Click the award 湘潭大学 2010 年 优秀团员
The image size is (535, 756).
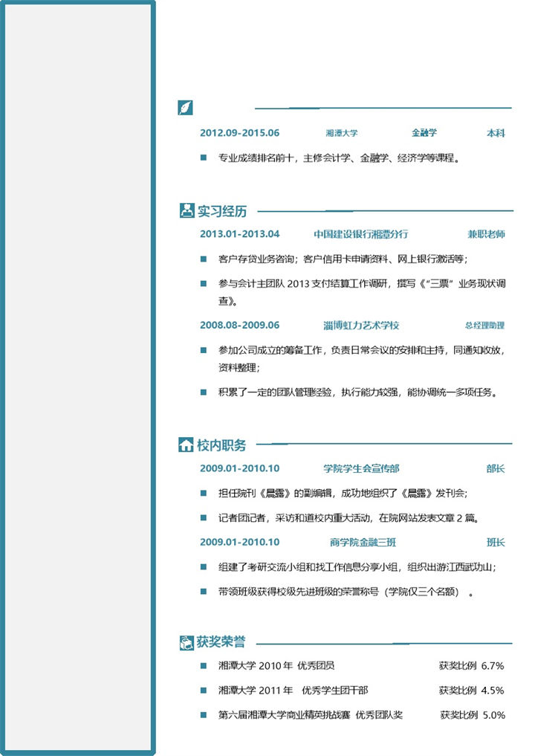(276, 666)
